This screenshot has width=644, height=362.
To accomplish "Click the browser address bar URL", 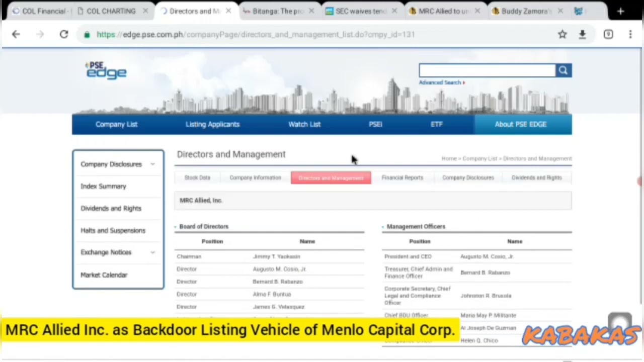I will pos(256,34).
